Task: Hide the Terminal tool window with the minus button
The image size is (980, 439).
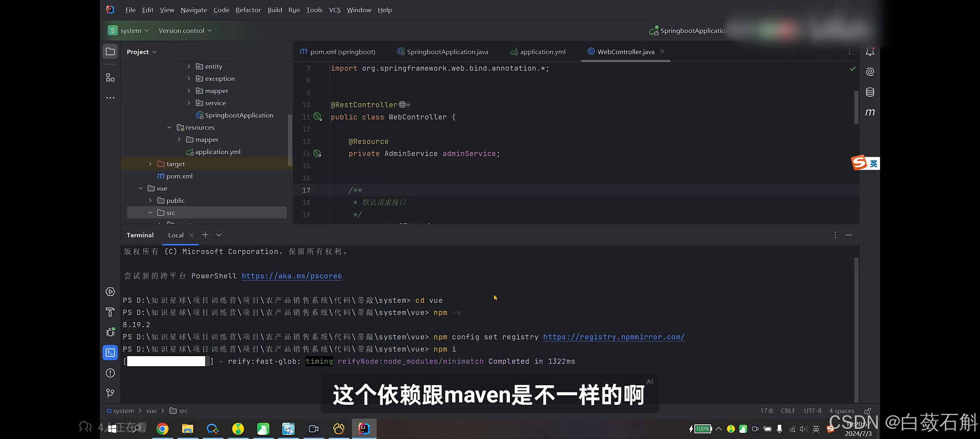Action: point(849,235)
